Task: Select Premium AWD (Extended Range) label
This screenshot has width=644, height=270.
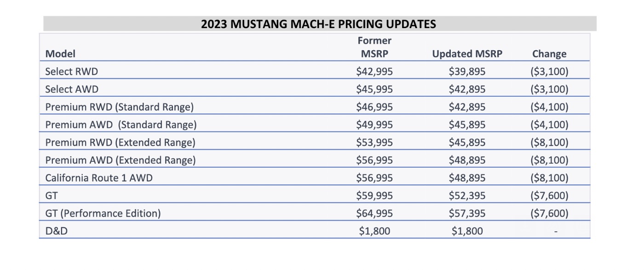Action: click(x=120, y=160)
